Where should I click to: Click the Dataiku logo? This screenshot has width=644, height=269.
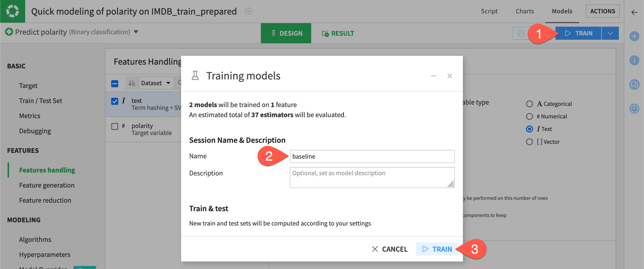tap(13, 11)
